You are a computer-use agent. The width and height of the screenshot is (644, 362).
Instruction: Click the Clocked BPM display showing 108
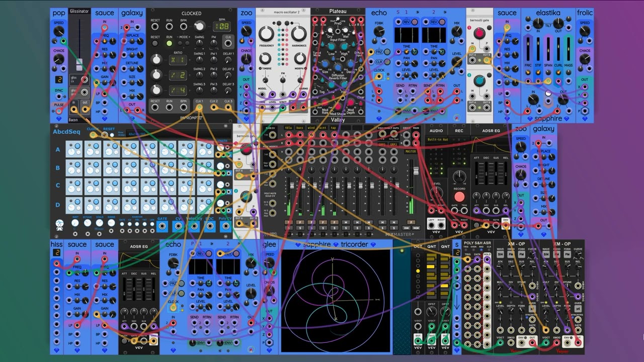pos(221,26)
